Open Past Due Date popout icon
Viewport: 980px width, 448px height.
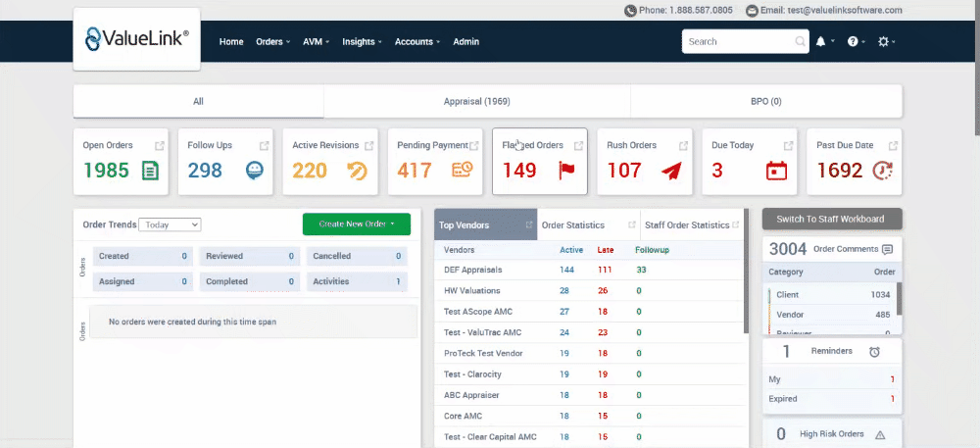click(894, 146)
